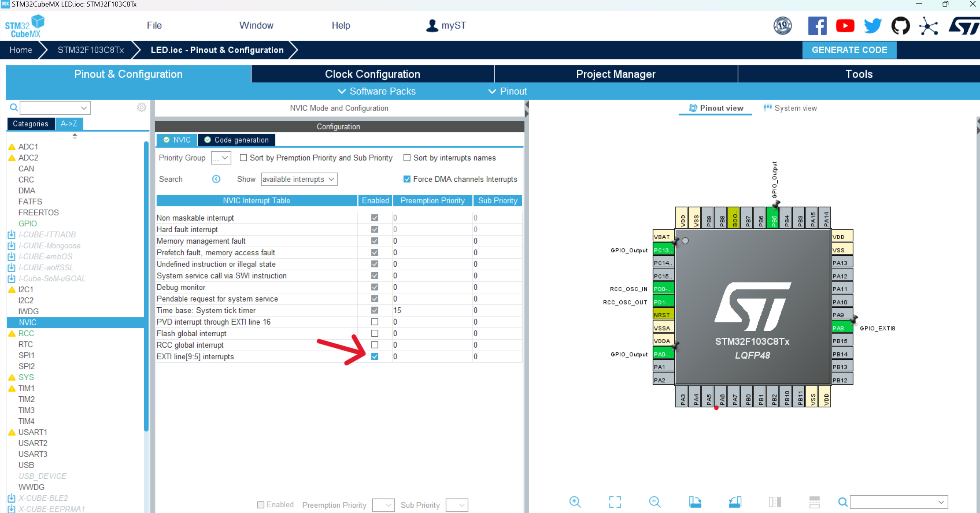Switch to the Project Manager tab
Image resolution: width=980 pixels, height=513 pixels.
coord(616,74)
